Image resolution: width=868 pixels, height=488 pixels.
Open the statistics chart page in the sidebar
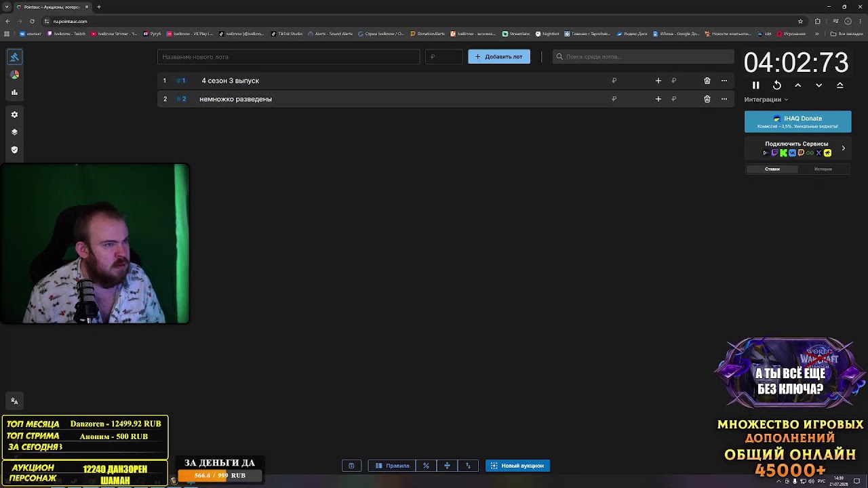pos(14,92)
